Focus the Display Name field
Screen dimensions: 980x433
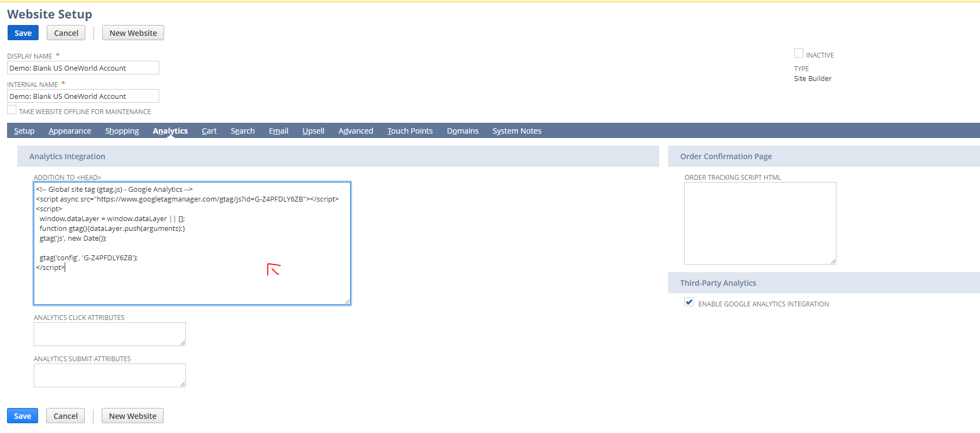[x=83, y=68]
